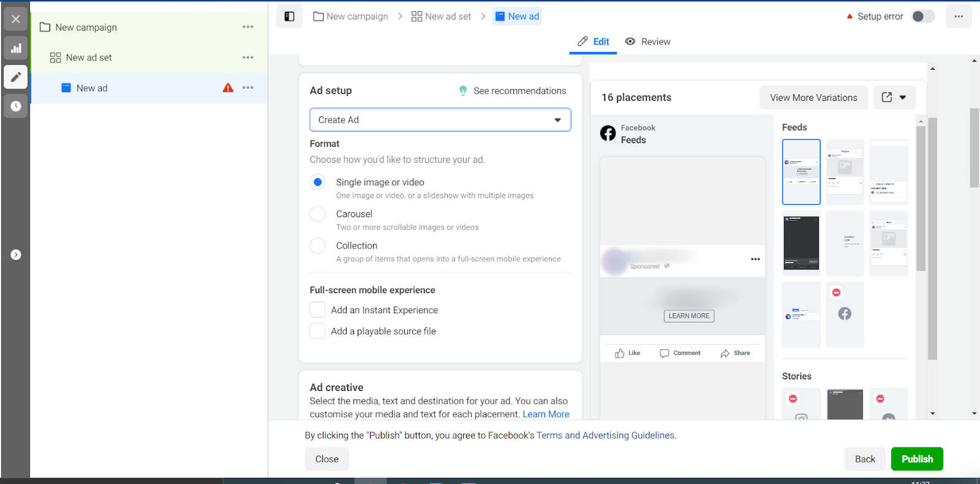Screen dimensions: 980x484
Task: Click the main page scrollbar thumb
Action: 974,147
